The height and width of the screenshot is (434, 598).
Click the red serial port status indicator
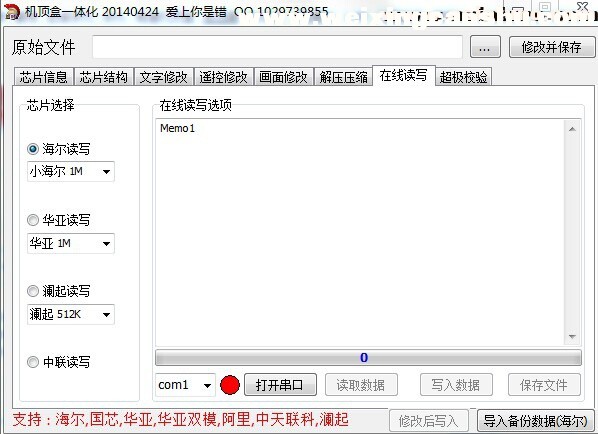[230, 385]
